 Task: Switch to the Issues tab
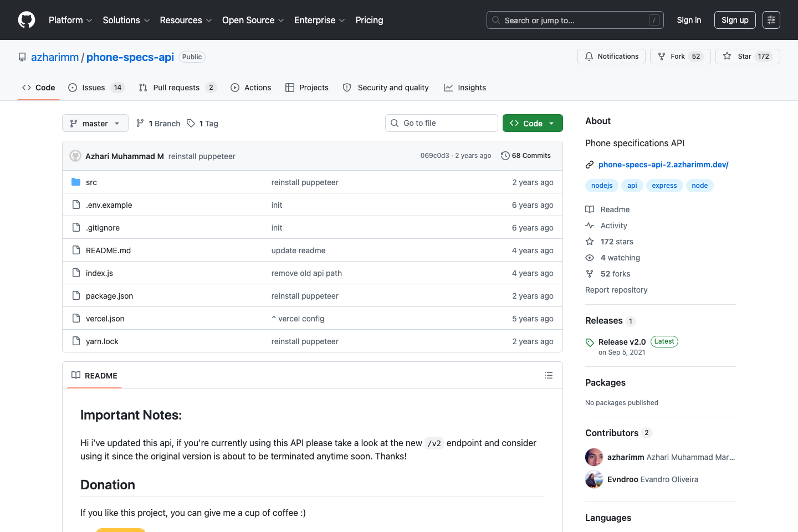[95, 88]
